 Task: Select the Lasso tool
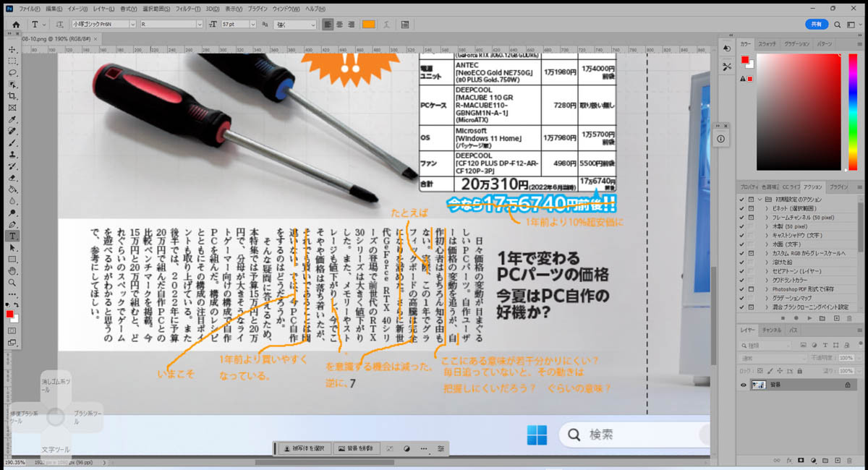[x=12, y=73]
